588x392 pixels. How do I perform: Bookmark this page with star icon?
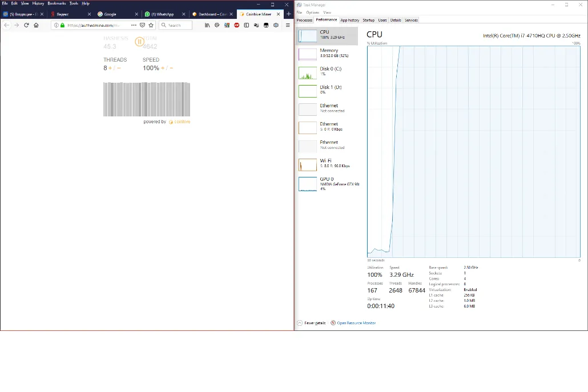pyautogui.click(x=151, y=25)
